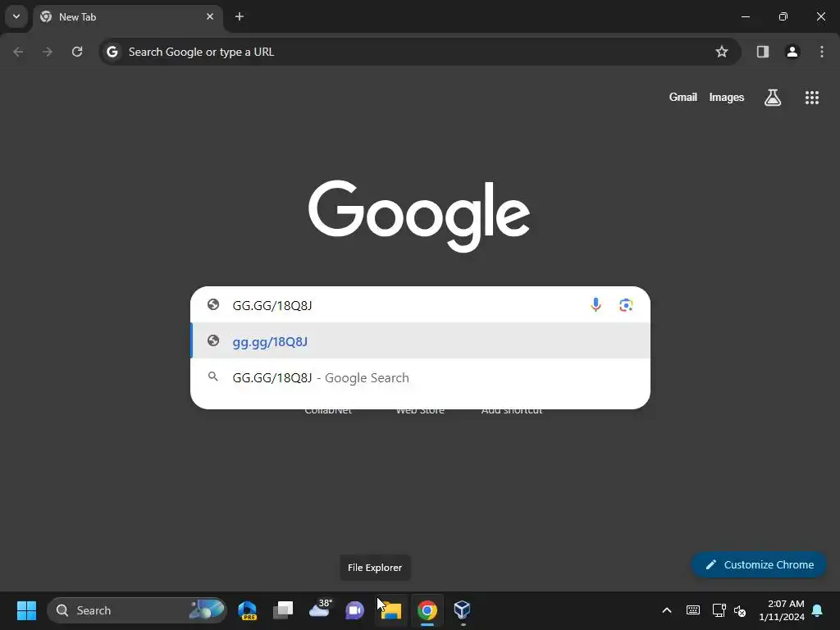Open Search Labs flask icon
Viewport: 840px width, 630px height.
click(773, 98)
